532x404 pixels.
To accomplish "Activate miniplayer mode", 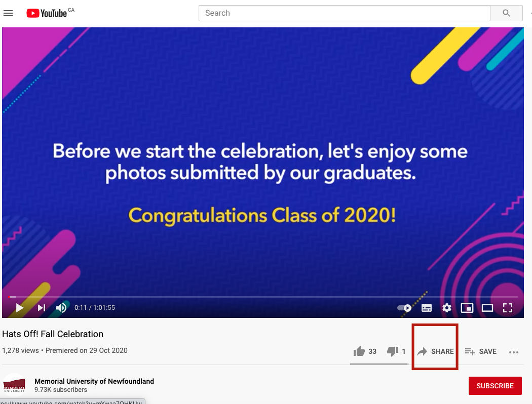I will click(x=467, y=308).
